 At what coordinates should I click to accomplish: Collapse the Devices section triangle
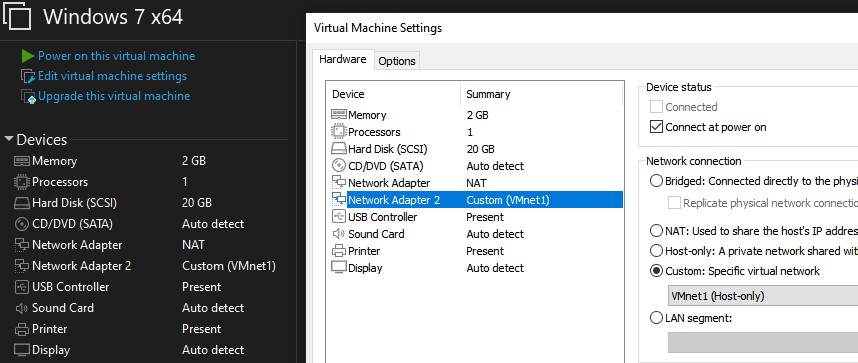coord(9,139)
